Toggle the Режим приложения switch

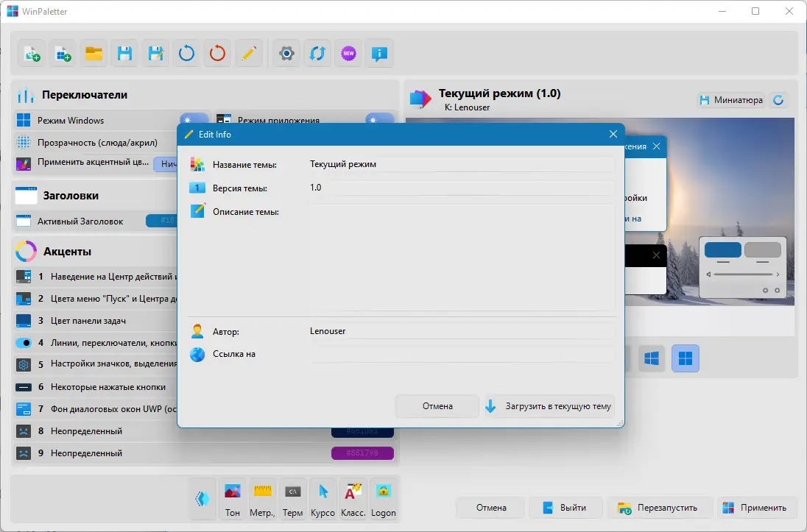pyautogui.click(x=380, y=119)
